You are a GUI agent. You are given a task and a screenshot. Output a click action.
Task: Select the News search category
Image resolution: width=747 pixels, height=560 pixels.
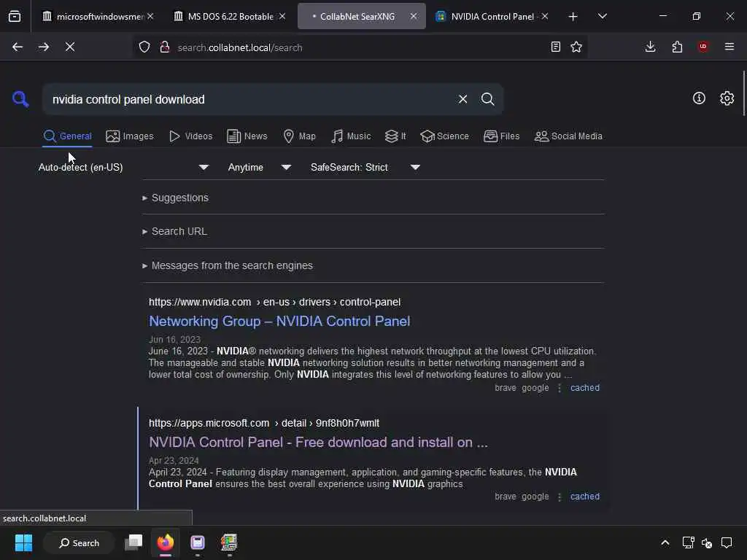pos(247,136)
